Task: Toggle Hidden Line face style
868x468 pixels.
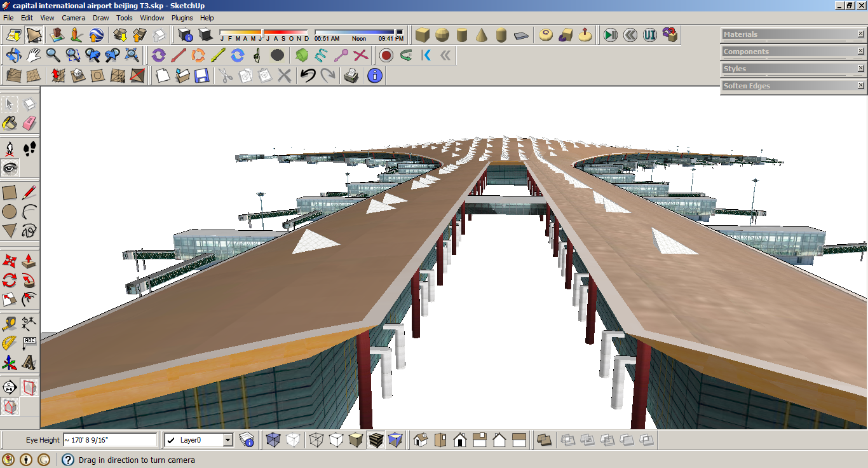Action: tap(336, 439)
